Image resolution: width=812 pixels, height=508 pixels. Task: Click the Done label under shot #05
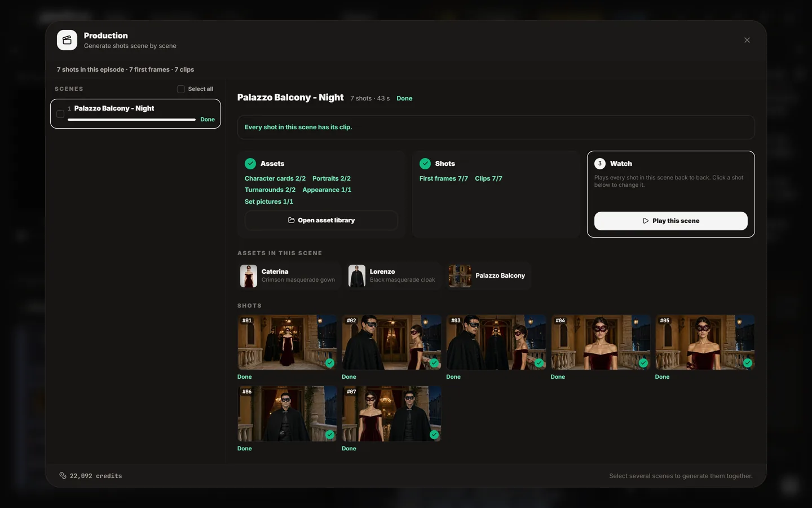662,376
